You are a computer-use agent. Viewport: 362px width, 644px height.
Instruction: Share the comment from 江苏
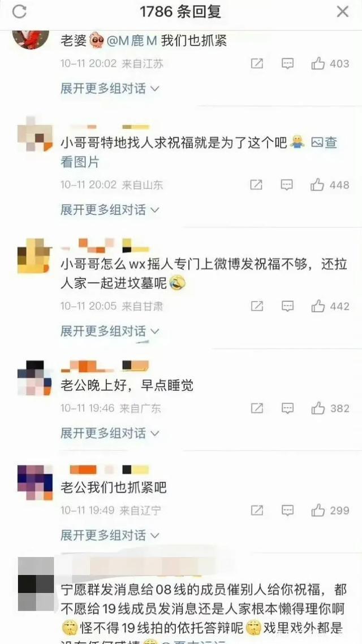click(x=257, y=63)
